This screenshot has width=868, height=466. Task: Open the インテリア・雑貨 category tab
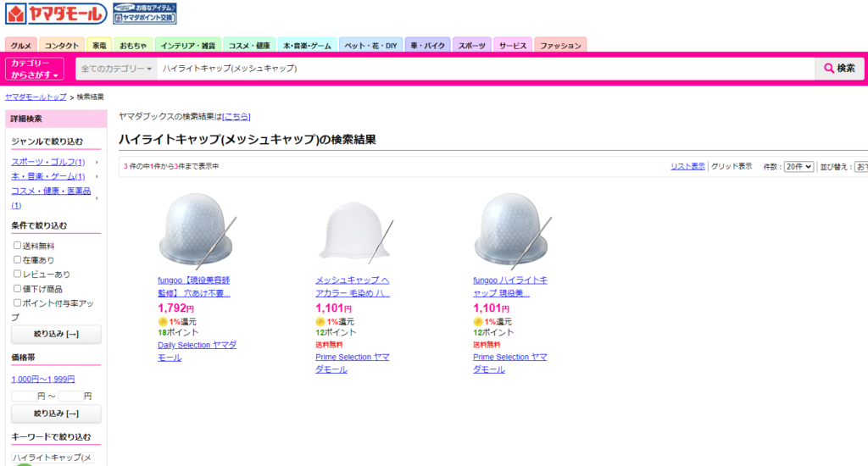(x=187, y=46)
